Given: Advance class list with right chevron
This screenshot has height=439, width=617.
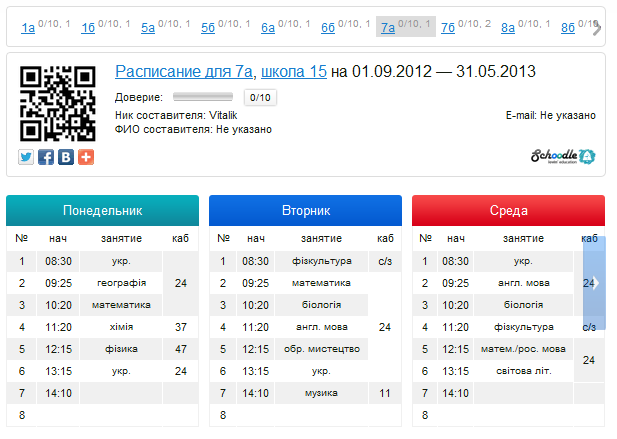Looking at the screenshot, I should click(597, 28).
